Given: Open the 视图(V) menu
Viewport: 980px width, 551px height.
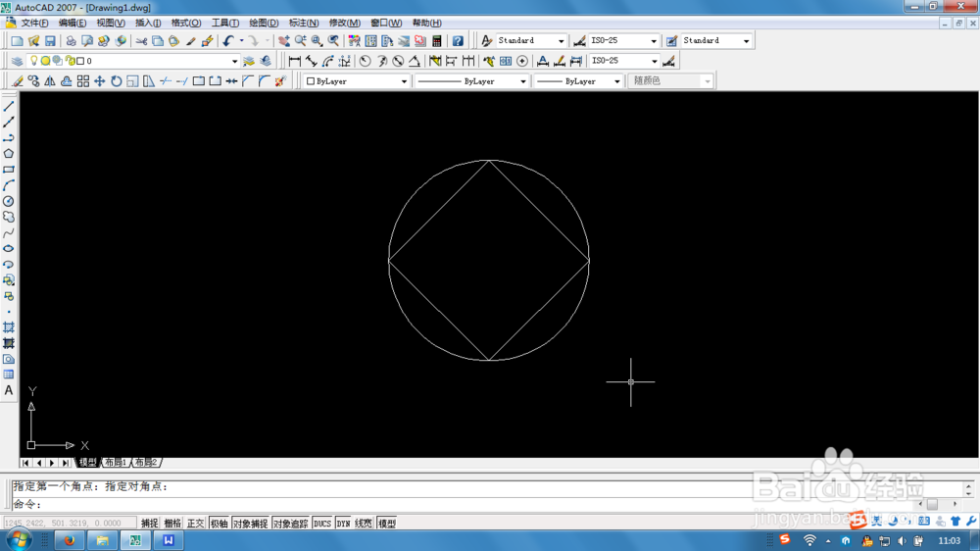Looking at the screenshot, I should (111, 24).
